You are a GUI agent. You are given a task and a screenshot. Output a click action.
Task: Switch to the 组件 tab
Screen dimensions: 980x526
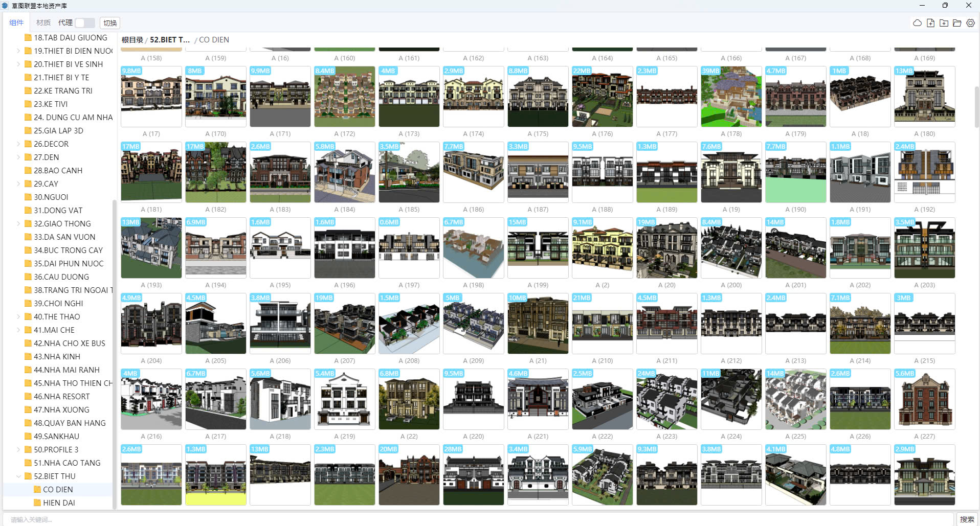point(16,23)
